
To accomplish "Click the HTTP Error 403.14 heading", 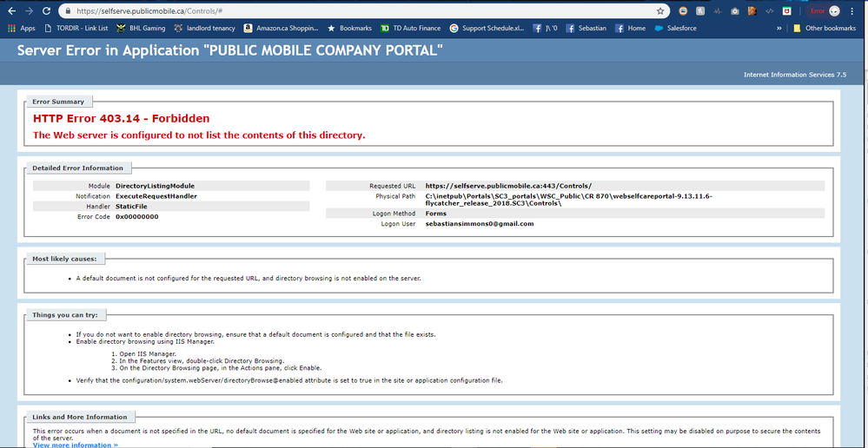I will click(122, 118).
